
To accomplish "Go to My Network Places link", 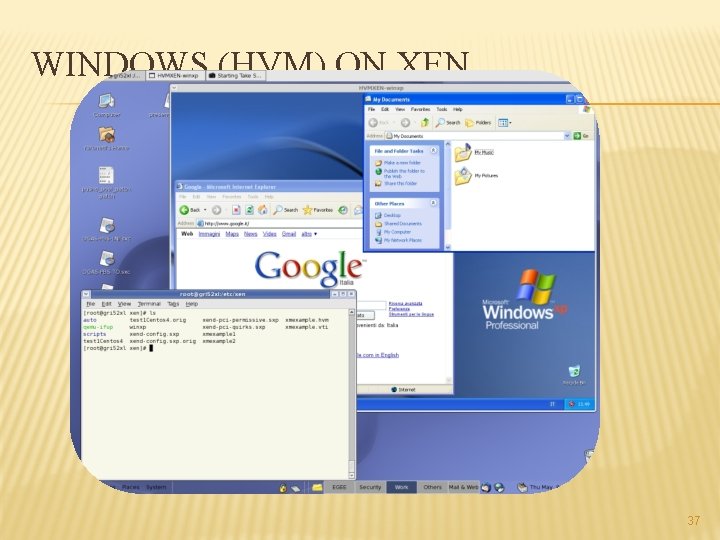I will tap(398, 240).
